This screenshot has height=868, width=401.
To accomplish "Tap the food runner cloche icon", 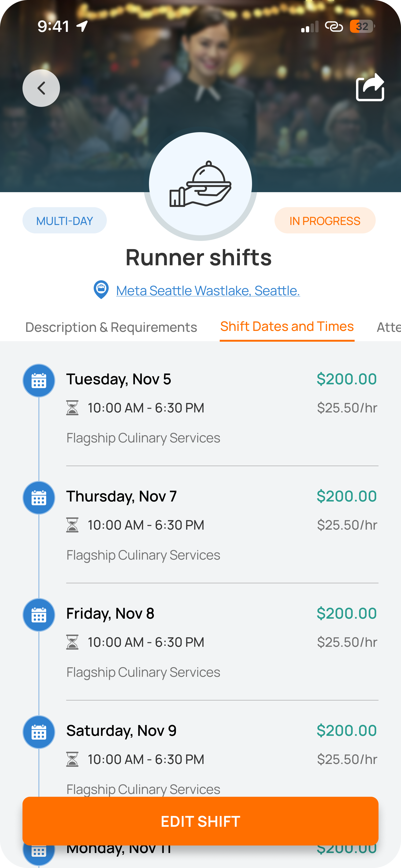I will [x=200, y=184].
